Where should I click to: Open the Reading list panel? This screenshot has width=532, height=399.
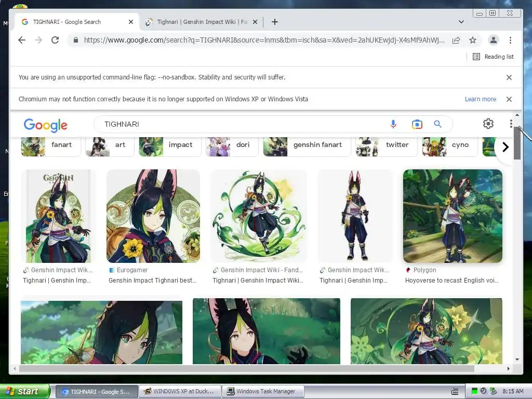tap(493, 57)
